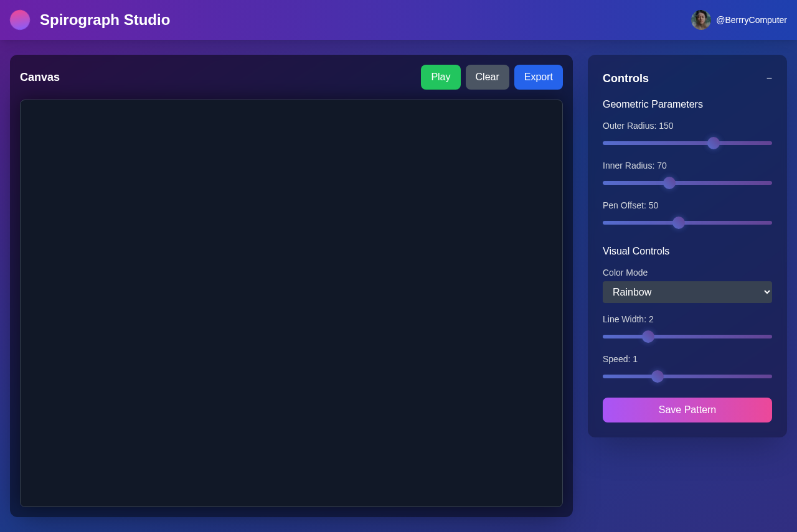The width and height of the screenshot is (797, 532).
Task: Select the @BerrryComputer username
Action: pyautogui.click(x=751, y=20)
